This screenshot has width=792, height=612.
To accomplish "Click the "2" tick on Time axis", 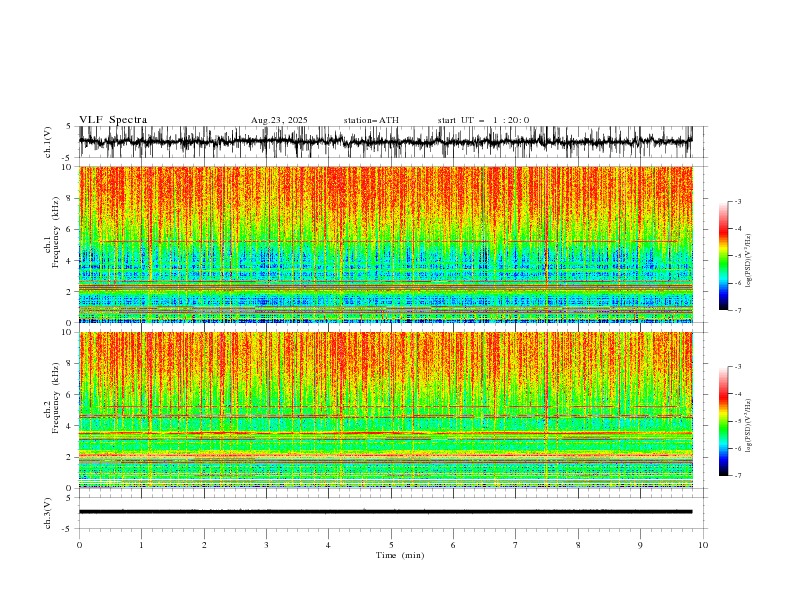I will click(204, 545).
